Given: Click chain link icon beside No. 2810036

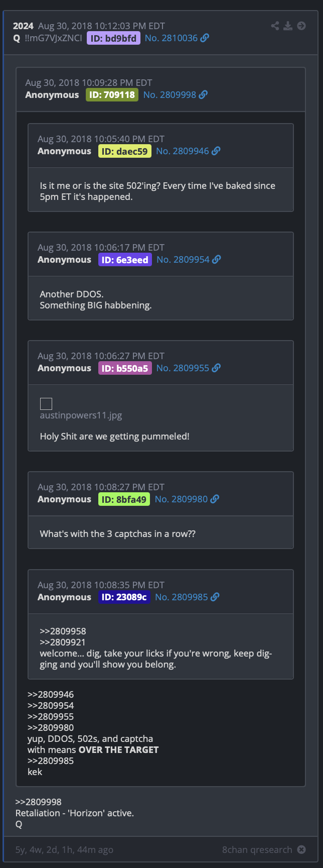Looking at the screenshot, I should (x=205, y=38).
